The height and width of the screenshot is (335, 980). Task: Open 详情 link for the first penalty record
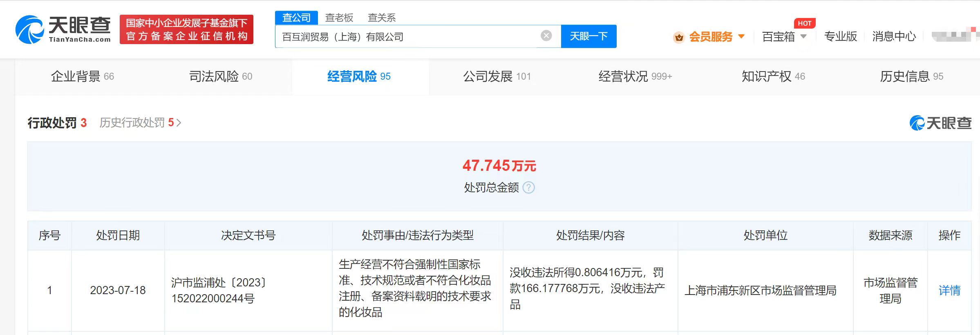click(x=949, y=290)
